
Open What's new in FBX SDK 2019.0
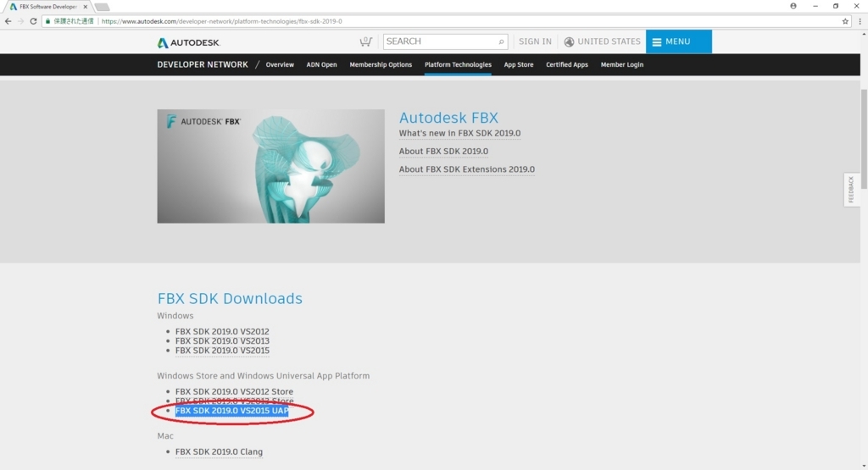click(459, 133)
